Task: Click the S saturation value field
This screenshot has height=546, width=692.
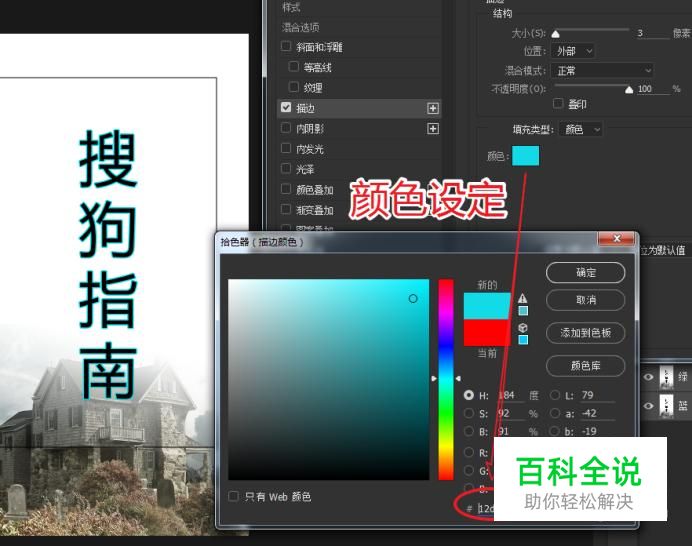Action: (511, 414)
